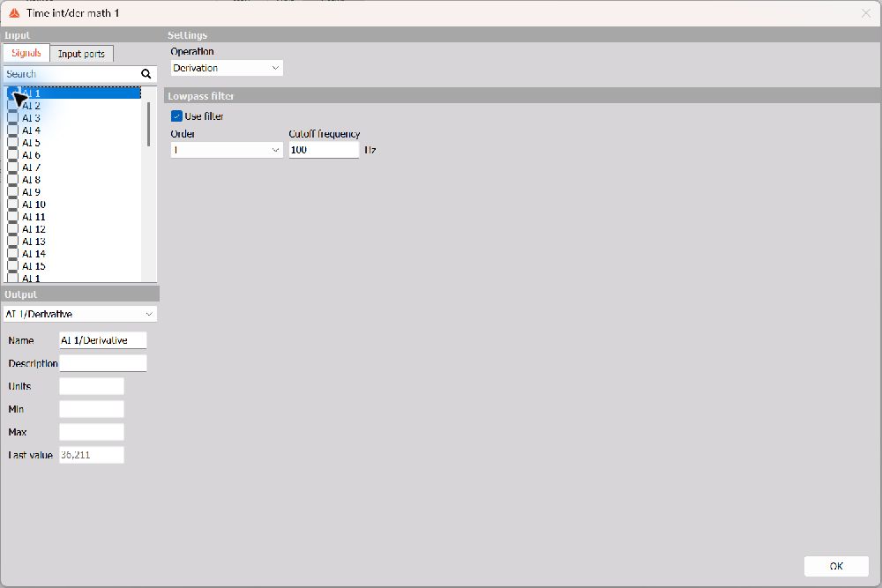
Task: Check the AI 7 signal checkbox
Action: (12, 167)
